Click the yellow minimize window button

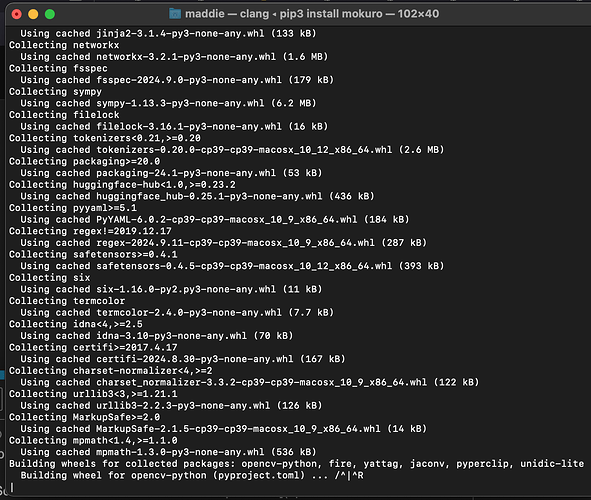pos(33,14)
